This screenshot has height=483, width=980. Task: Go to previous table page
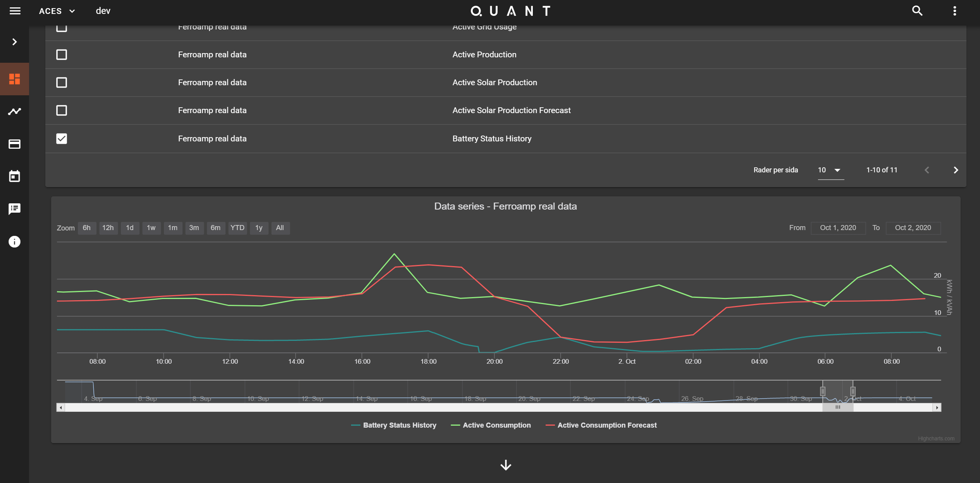coord(927,170)
